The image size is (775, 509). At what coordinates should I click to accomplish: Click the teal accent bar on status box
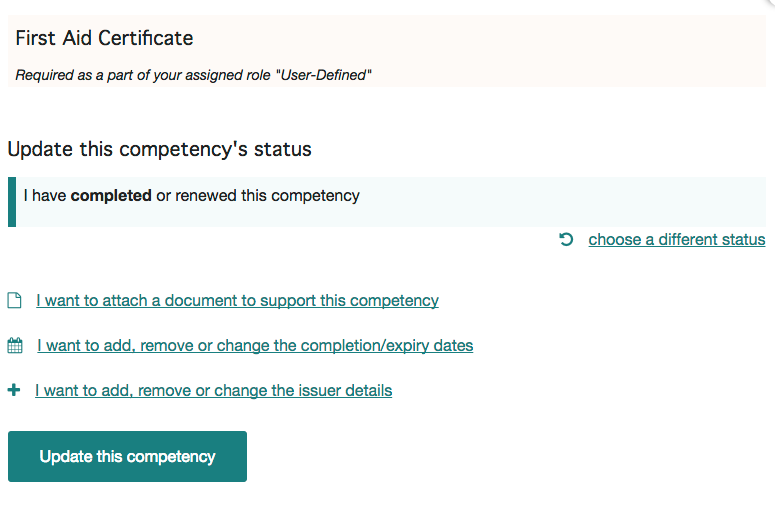pos(12,202)
